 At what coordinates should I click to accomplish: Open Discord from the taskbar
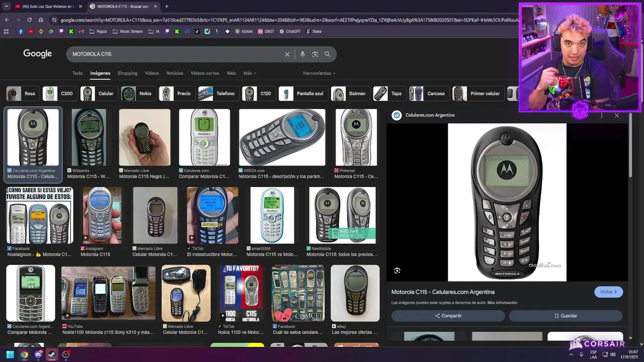tap(38, 354)
